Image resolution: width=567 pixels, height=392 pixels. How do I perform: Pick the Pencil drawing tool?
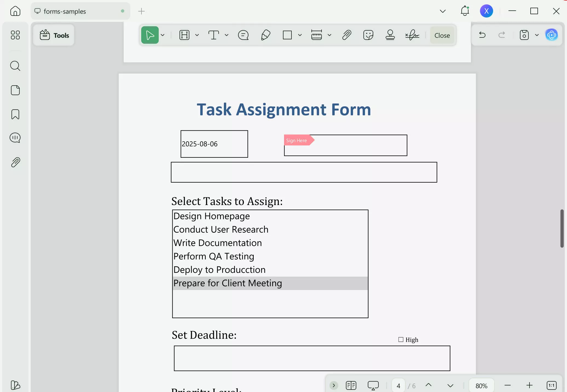click(265, 35)
